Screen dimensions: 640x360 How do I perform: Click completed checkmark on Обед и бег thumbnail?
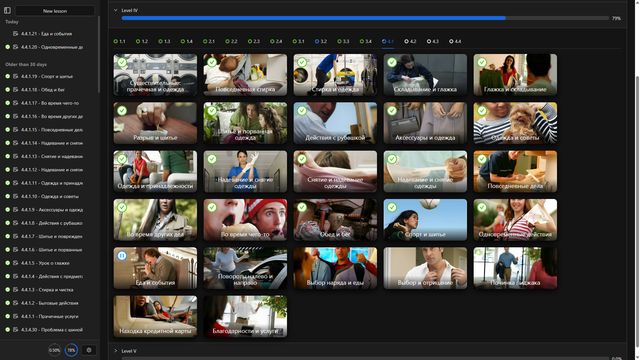click(302, 207)
